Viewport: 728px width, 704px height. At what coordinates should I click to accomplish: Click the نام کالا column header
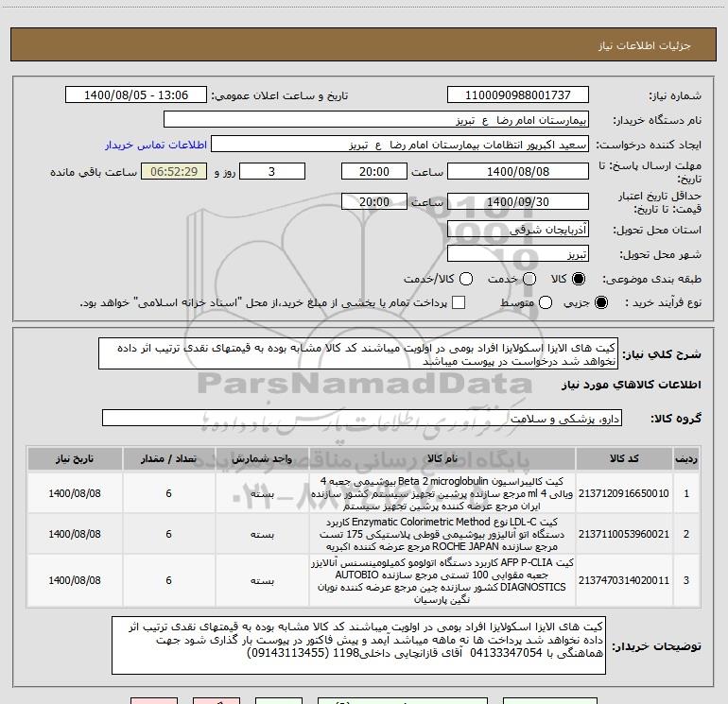point(442,458)
